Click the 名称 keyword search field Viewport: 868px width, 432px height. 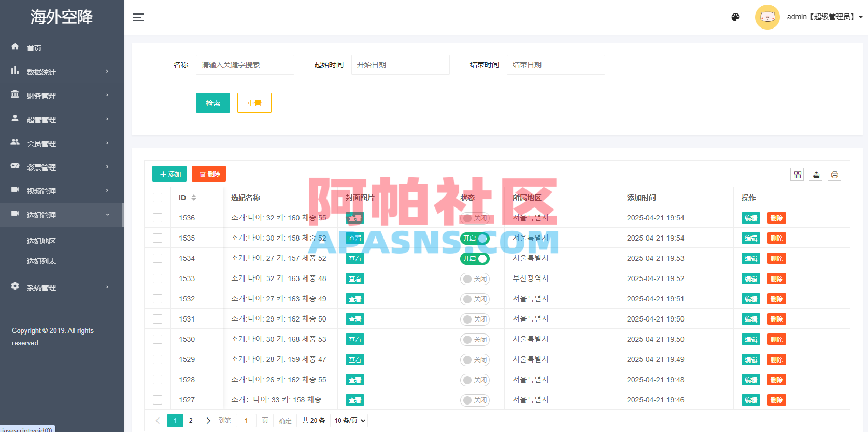[245, 65]
